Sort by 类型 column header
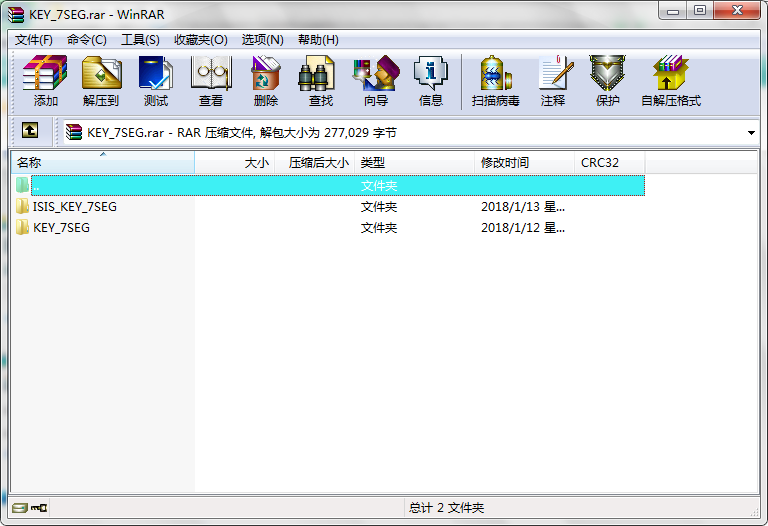The image size is (768, 526). (x=414, y=163)
